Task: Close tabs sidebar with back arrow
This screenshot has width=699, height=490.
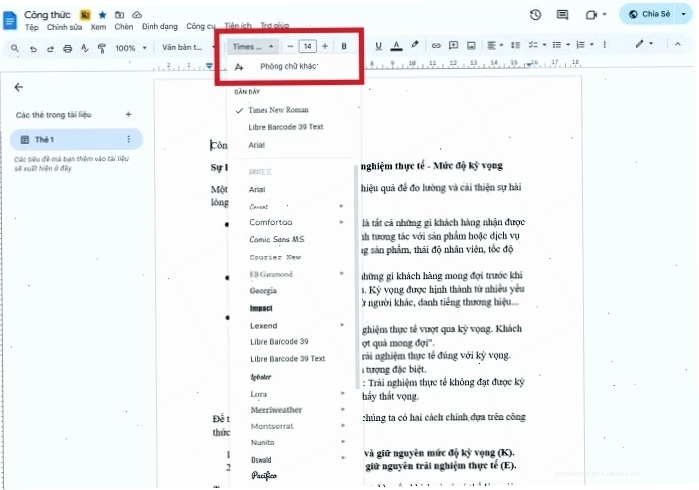Action: click(18, 87)
